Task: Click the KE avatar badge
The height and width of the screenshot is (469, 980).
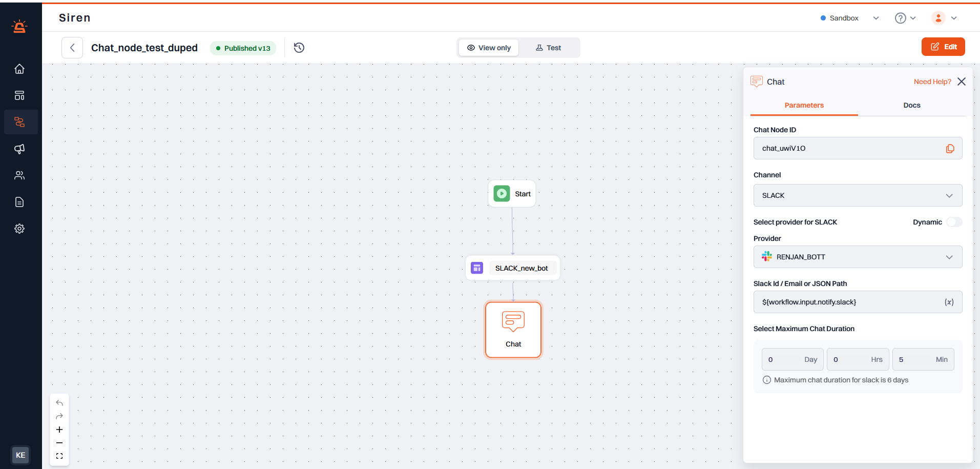Action: pos(20,455)
